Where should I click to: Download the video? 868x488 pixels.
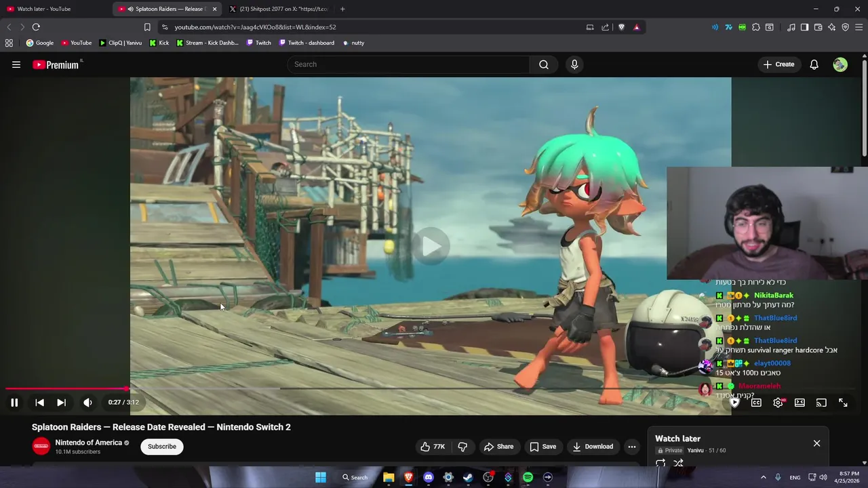tap(593, 447)
